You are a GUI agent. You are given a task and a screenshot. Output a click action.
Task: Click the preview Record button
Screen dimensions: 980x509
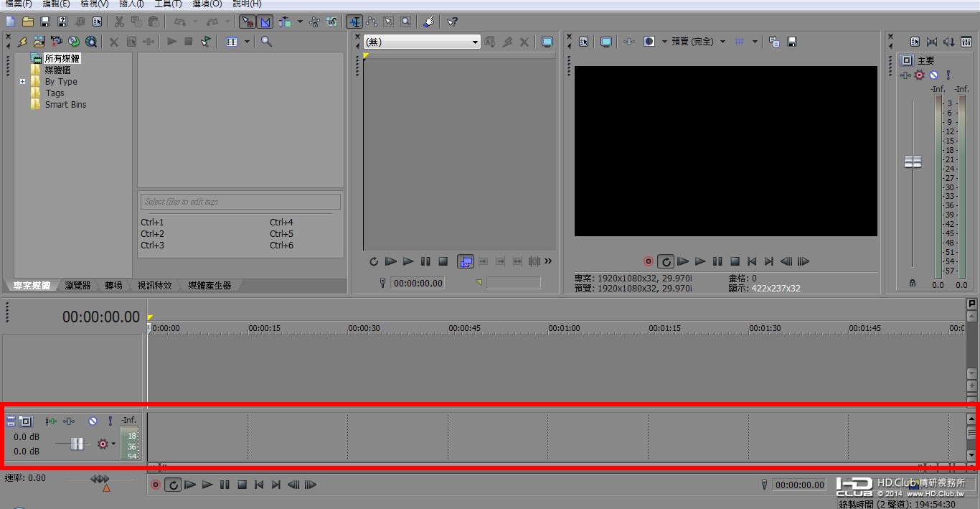(649, 262)
